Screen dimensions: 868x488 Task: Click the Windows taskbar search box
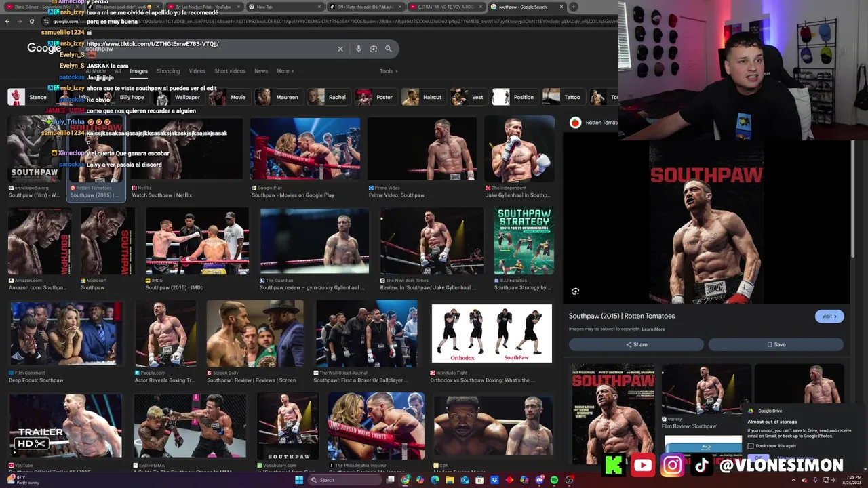pos(344,480)
